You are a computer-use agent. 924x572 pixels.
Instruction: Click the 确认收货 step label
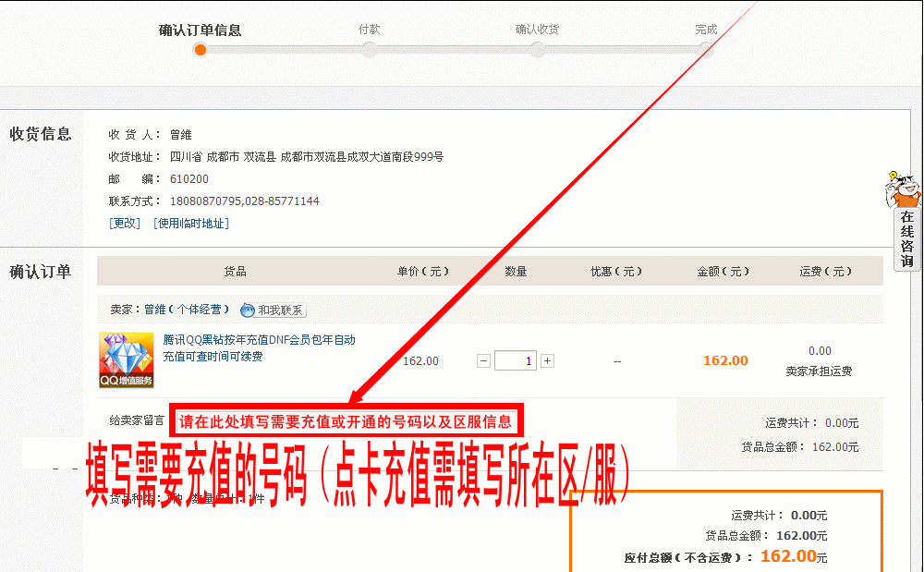(x=538, y=29)
